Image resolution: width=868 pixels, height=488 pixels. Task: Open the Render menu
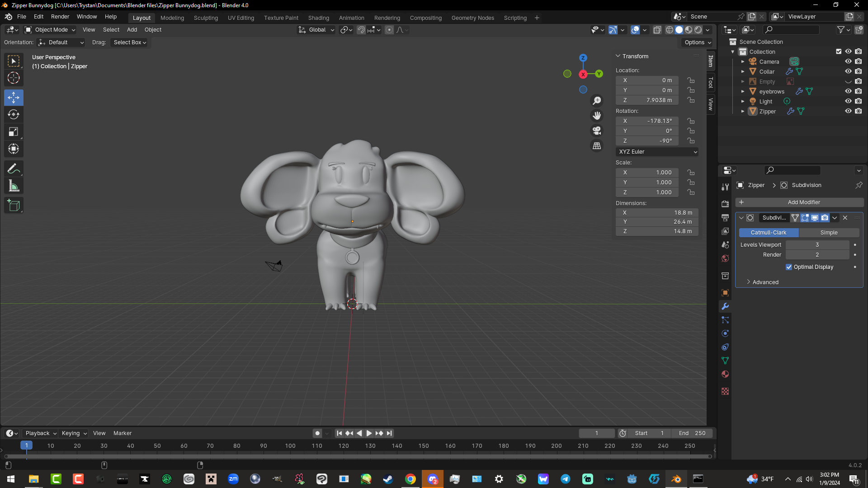pyautogui.click(x=60, y=17)
